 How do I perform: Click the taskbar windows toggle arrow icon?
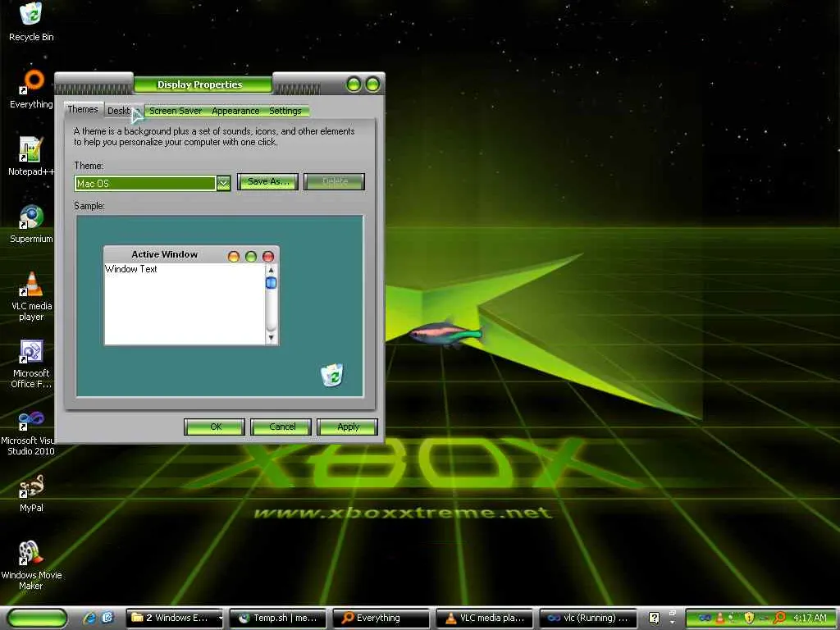point(673,617)
